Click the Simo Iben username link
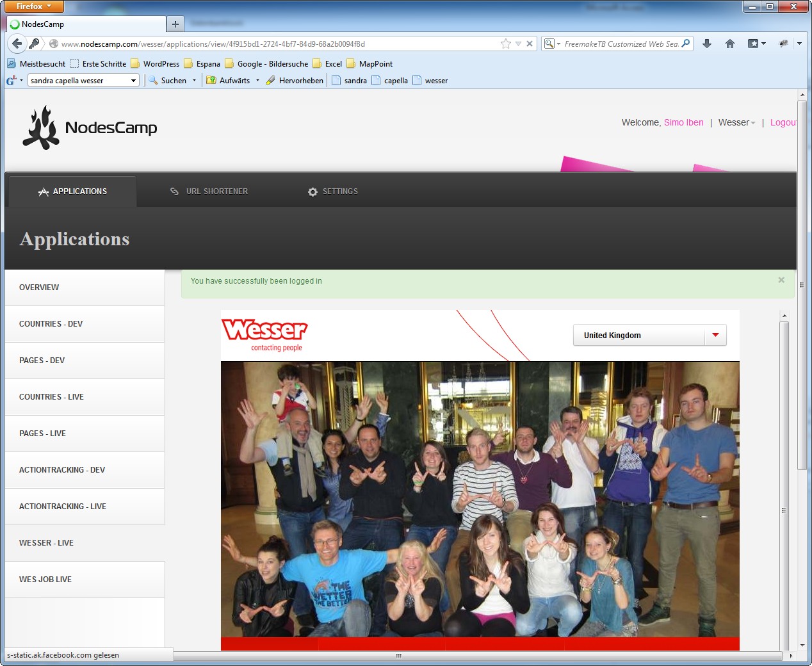This screenshot has height=666, width=812. 683,122
